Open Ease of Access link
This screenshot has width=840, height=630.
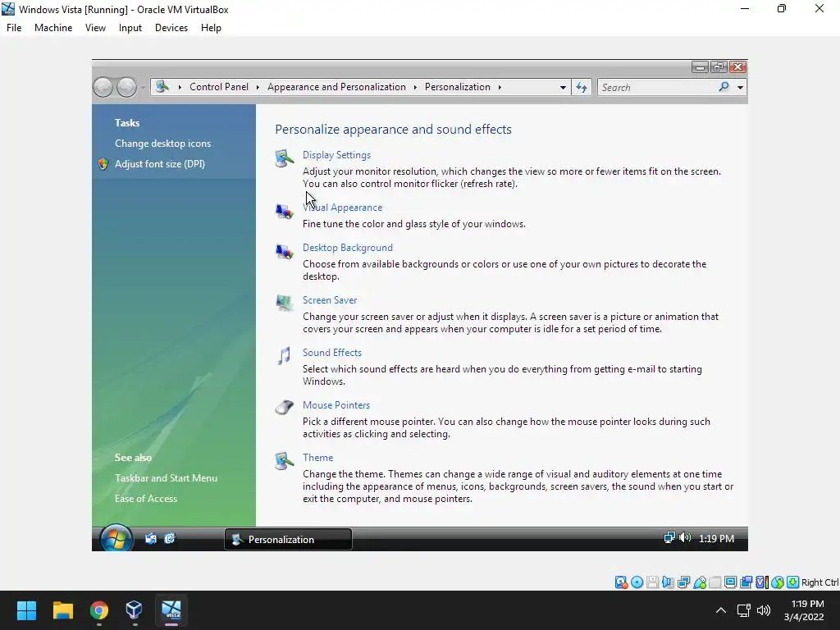146,498
